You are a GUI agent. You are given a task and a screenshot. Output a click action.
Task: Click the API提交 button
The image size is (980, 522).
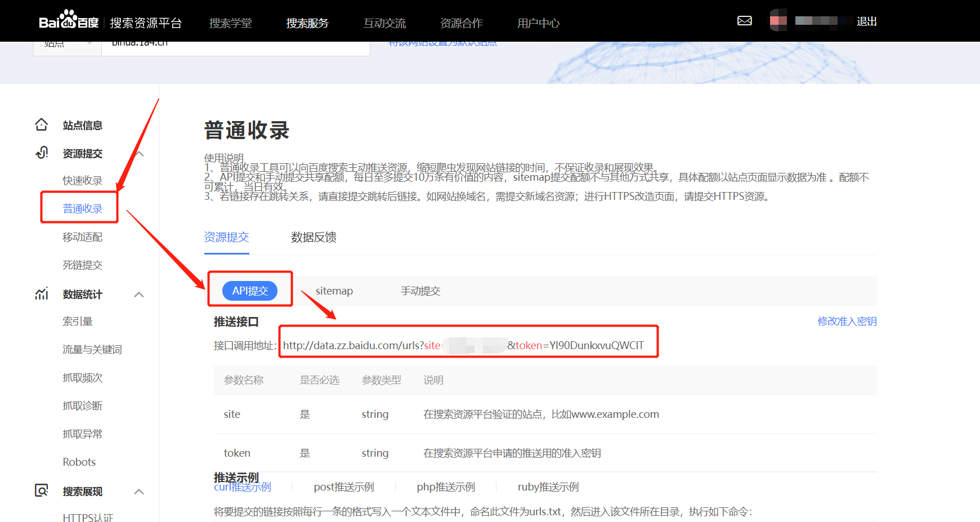[250, 291]
